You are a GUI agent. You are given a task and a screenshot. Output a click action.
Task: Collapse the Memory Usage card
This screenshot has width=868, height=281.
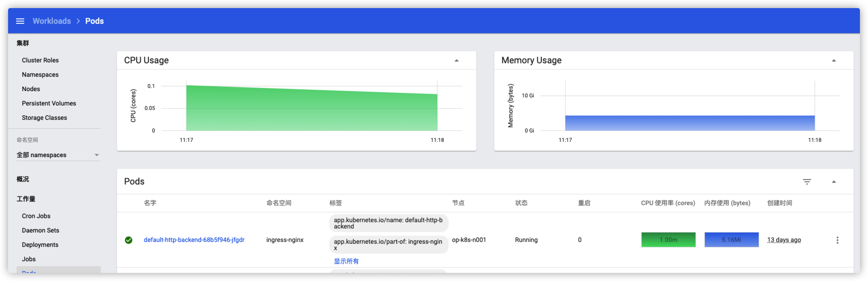click(x=834, y=61)
